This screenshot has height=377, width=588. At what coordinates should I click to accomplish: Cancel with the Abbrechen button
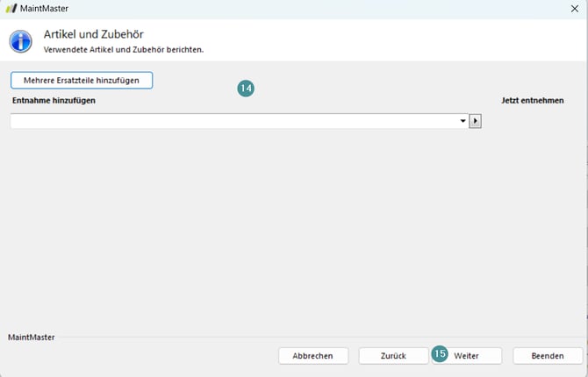click(312, 355)
